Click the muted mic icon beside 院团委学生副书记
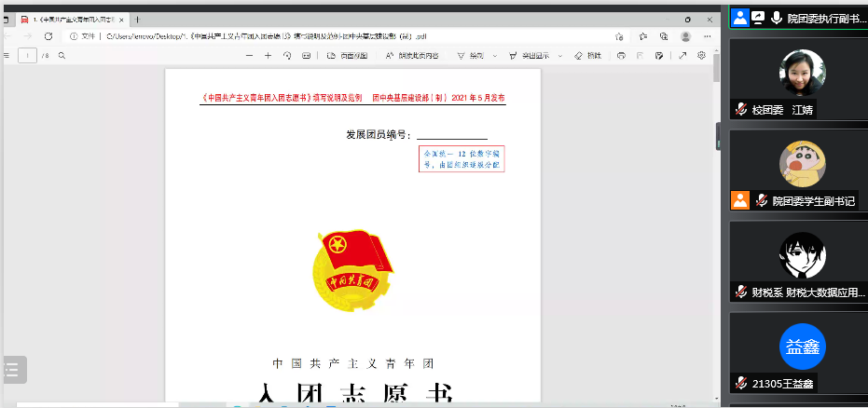 pos(762,200)
